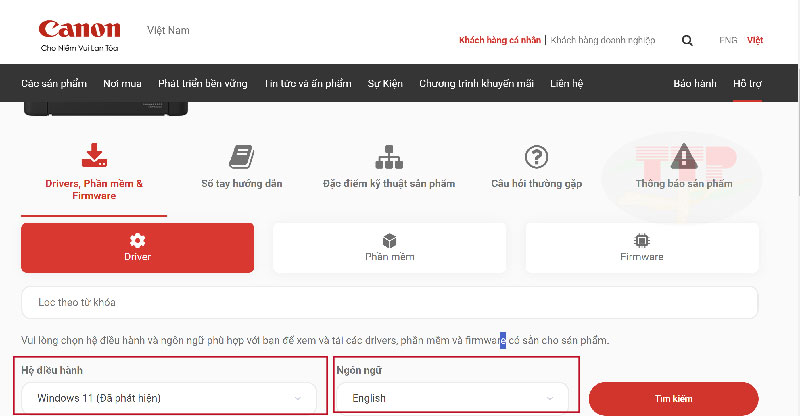The image size is (800, 416).
Task: Open the Bảo hành menu item
Action: (693, 83)
